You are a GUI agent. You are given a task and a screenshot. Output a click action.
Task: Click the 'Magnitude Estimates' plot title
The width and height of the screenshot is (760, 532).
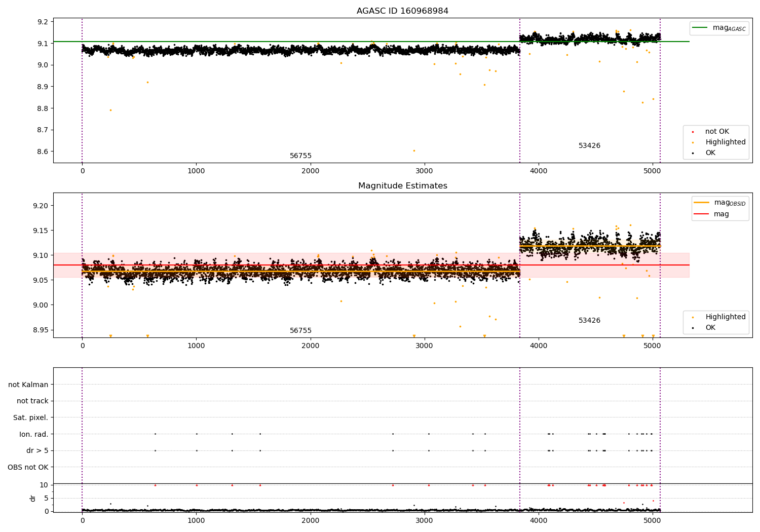(402, 186)
